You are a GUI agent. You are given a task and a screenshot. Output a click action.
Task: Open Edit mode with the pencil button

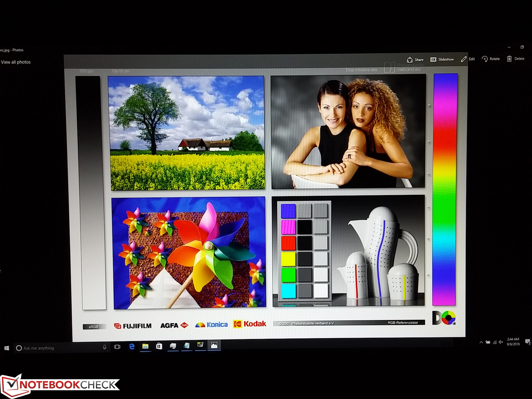[x=467, y=59]
